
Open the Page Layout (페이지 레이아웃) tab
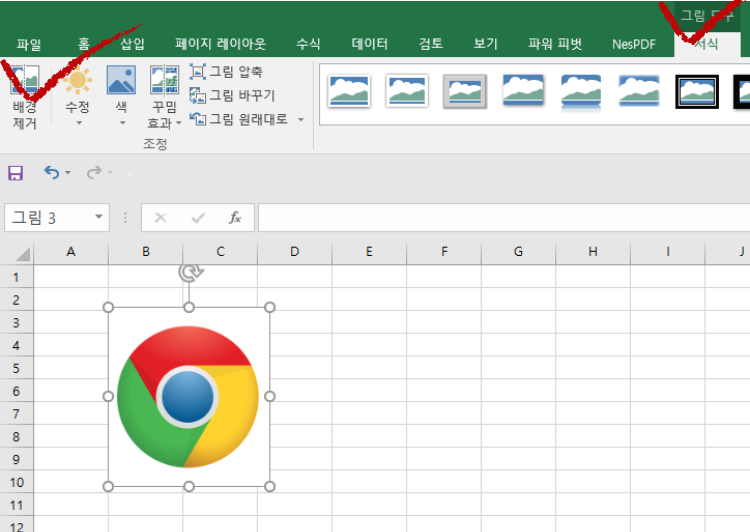pos(220,44)
